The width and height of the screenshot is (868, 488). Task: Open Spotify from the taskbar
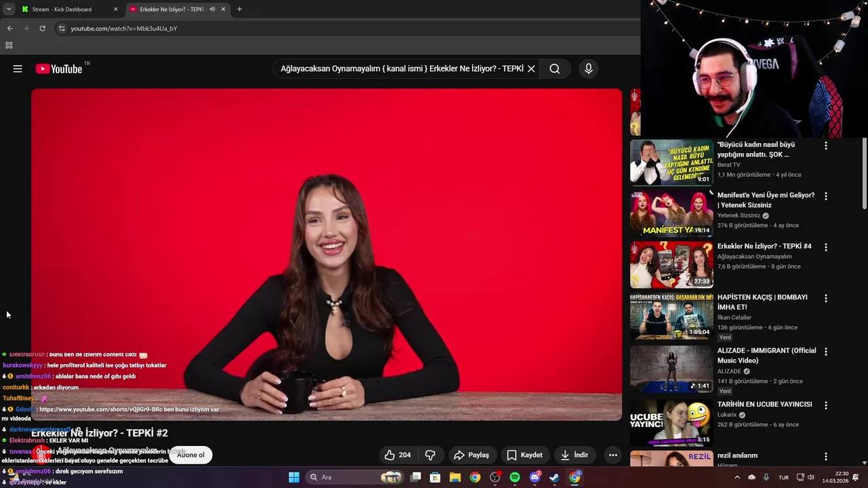[515, 477]
